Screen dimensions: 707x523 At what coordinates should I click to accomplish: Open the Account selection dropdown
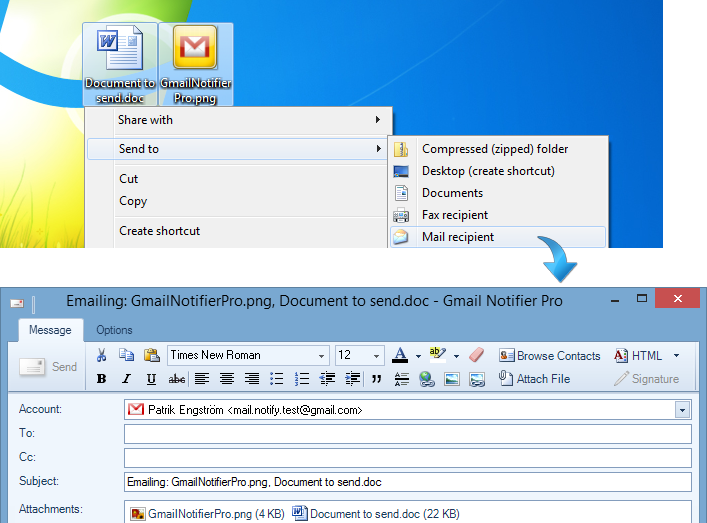tap(682, 410)
